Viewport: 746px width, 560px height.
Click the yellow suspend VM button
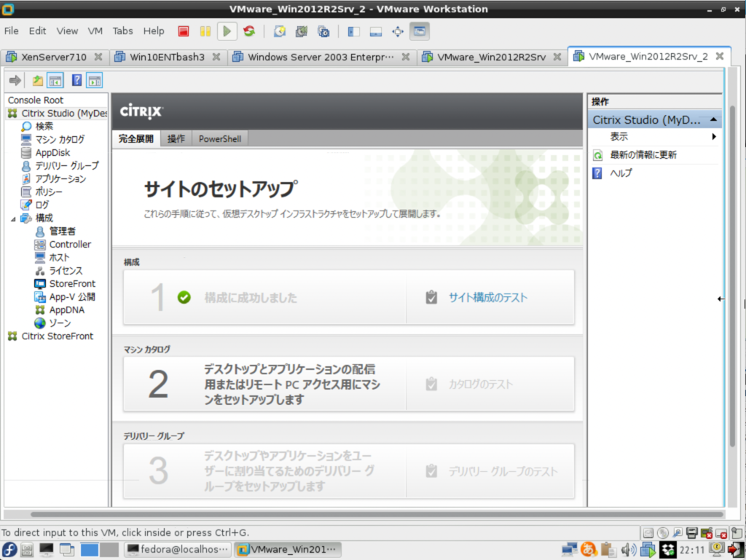(205, 31)
